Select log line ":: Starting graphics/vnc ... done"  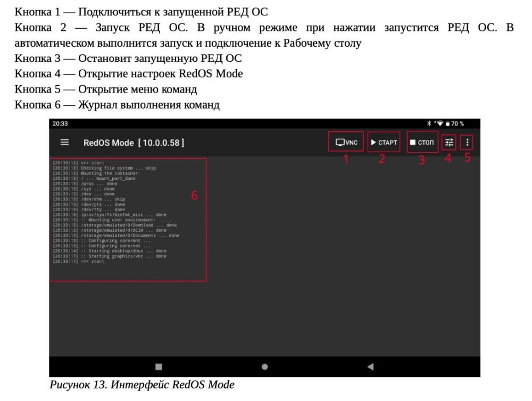[x=110, y=256]
